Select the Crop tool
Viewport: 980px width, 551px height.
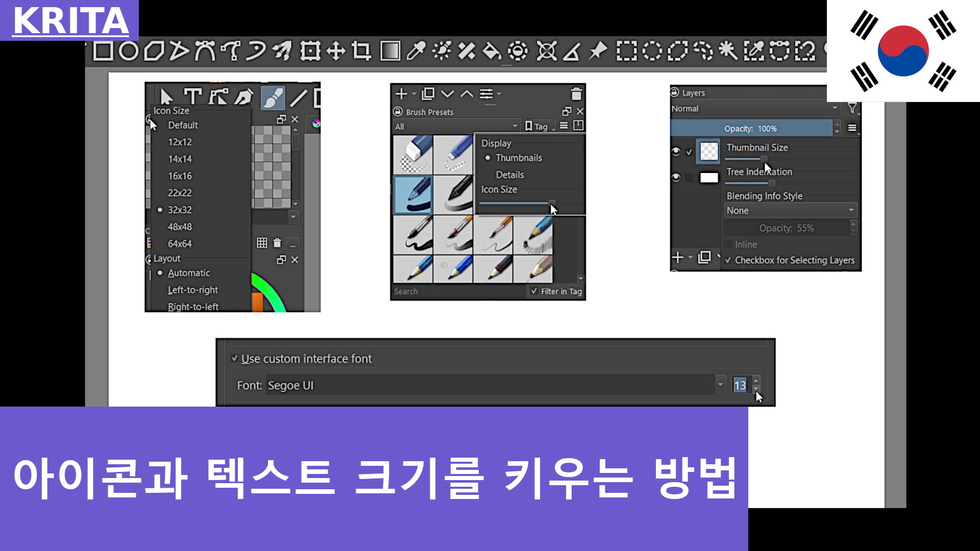361,51
